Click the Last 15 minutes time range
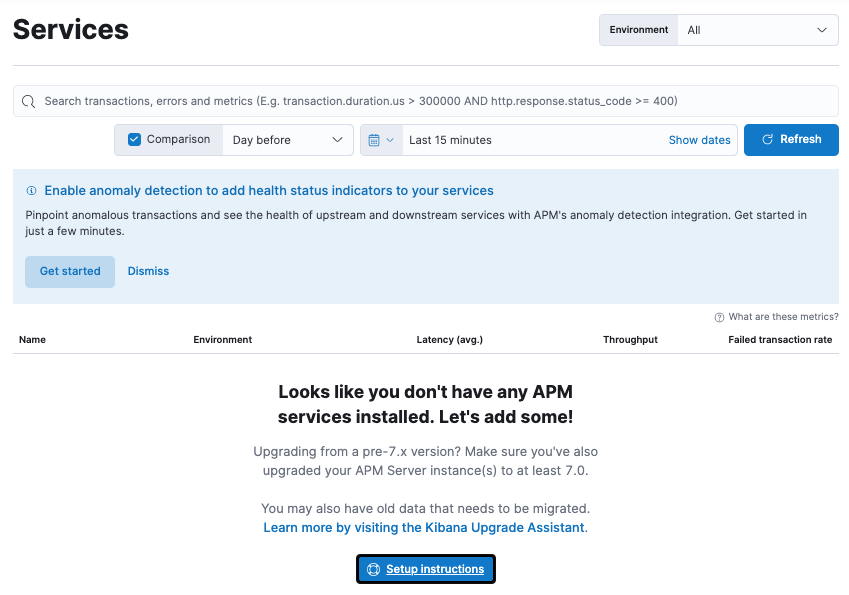 coord(450,140)
